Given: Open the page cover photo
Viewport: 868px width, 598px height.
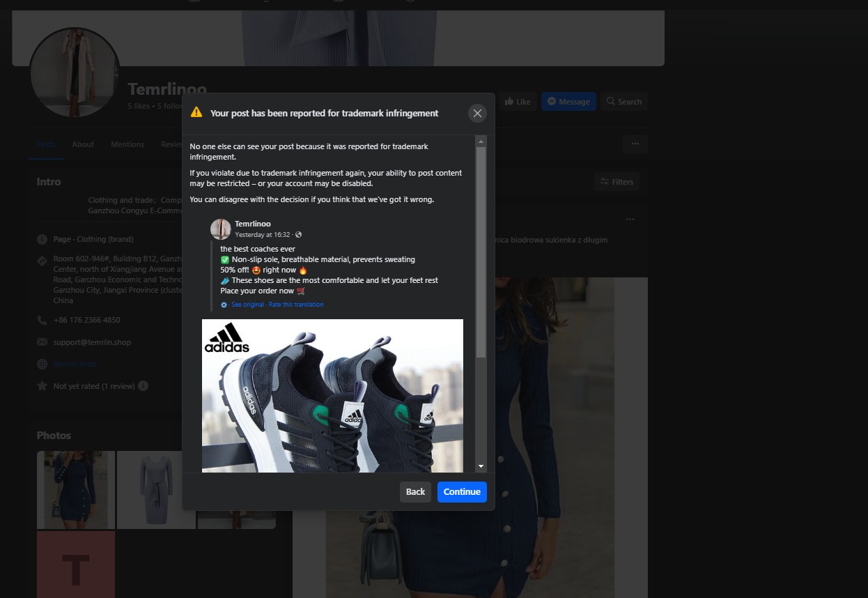Looking at the screenshot, I should point(338,38).
